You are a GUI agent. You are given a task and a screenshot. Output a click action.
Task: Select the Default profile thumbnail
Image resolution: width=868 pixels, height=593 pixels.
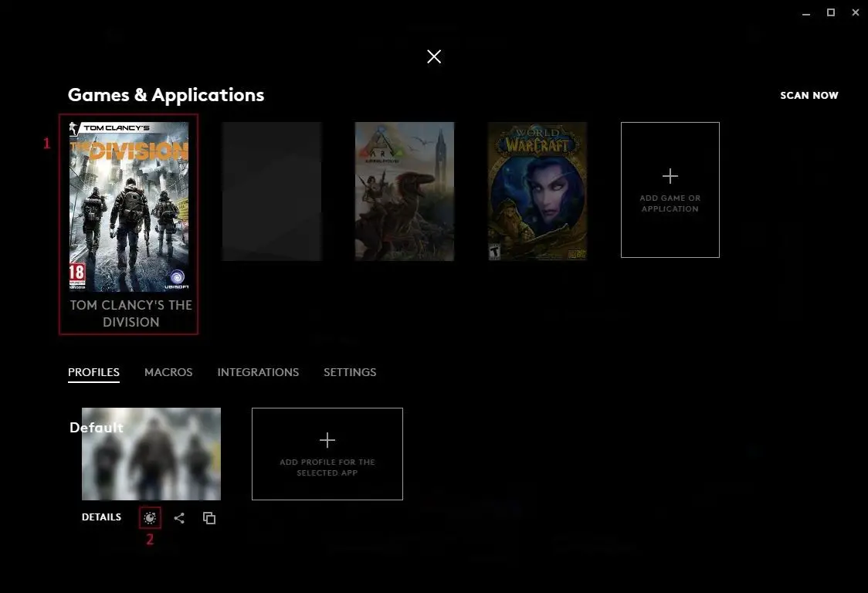coord(151,454)
